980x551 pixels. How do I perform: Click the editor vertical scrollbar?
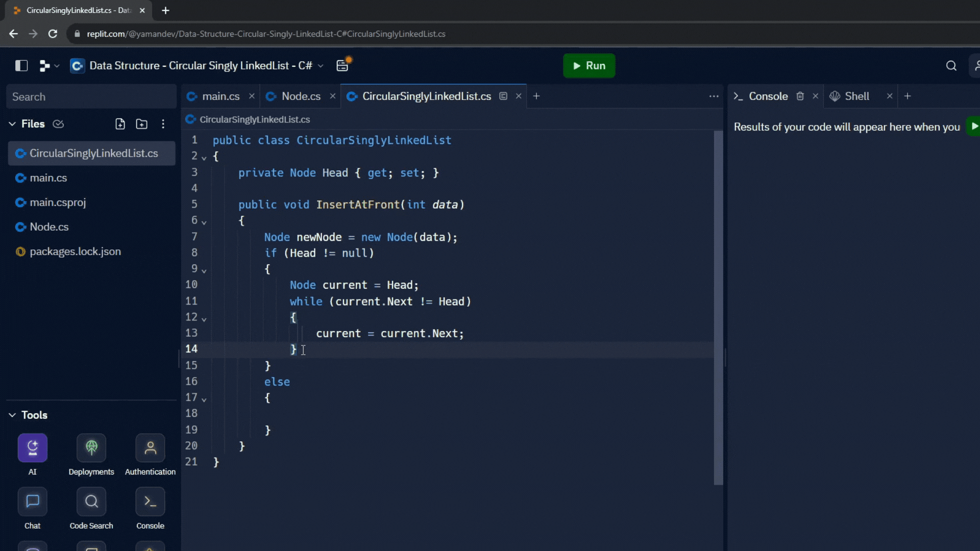coord(718,306)
